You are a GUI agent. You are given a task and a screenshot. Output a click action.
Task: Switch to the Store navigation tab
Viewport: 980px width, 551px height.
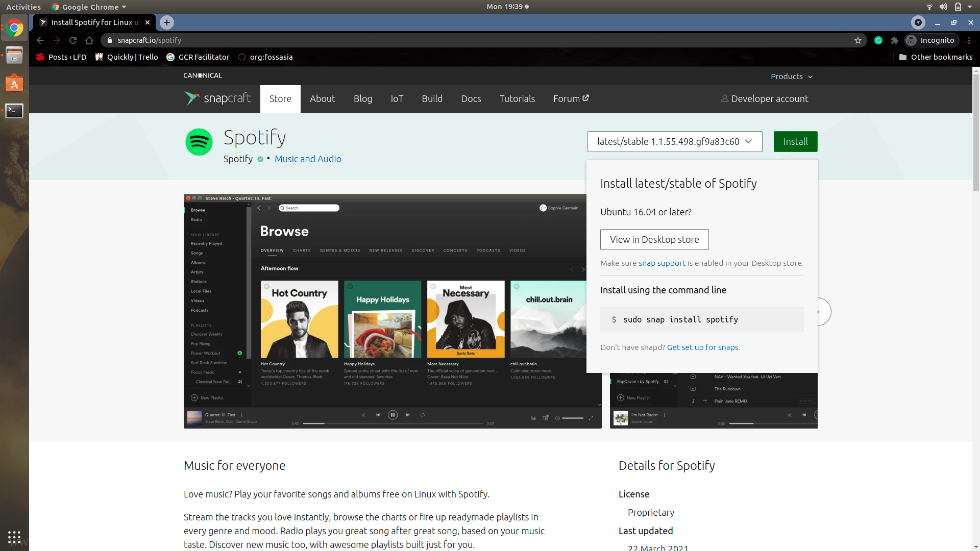click(x=280, y=98)
